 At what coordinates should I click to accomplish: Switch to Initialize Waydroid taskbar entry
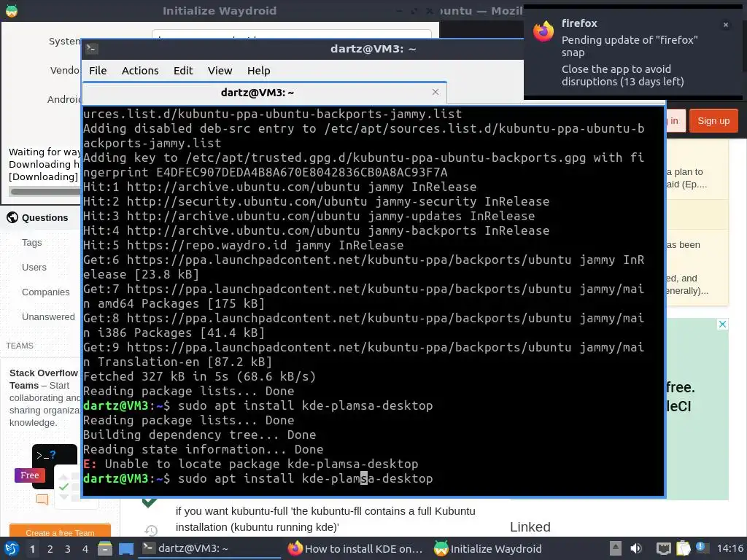tap(488, 548)
